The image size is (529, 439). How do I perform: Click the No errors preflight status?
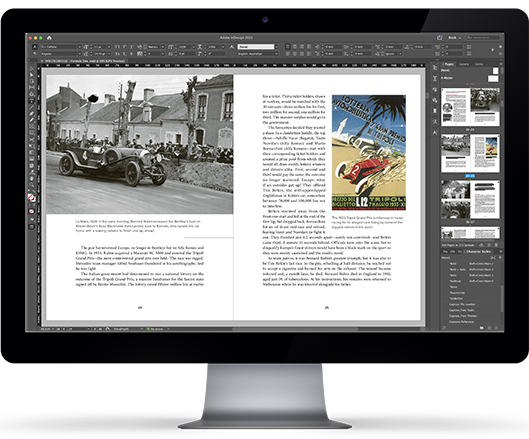click(155, 329)
